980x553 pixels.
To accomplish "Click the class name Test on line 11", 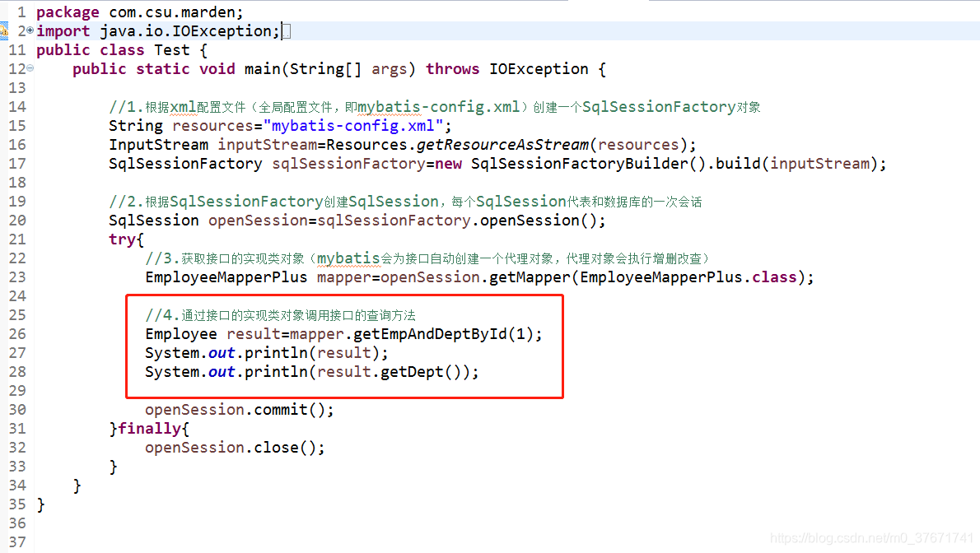I will tap(172, 50).
